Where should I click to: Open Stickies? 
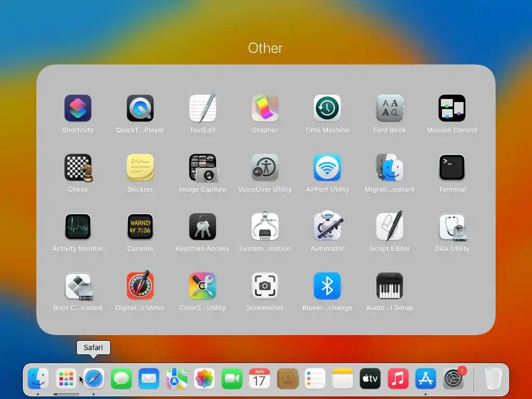coord(140,168)
